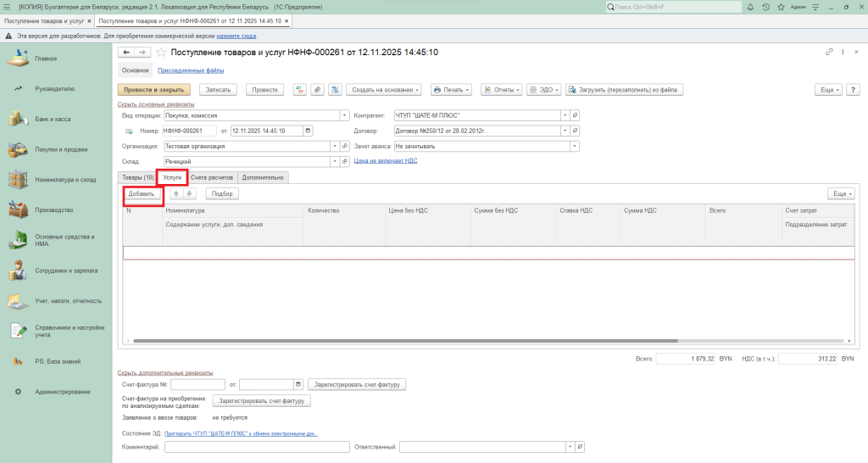Click the back navigation arrow
This screenshot has width=868, height=463.
pos(126,53)
